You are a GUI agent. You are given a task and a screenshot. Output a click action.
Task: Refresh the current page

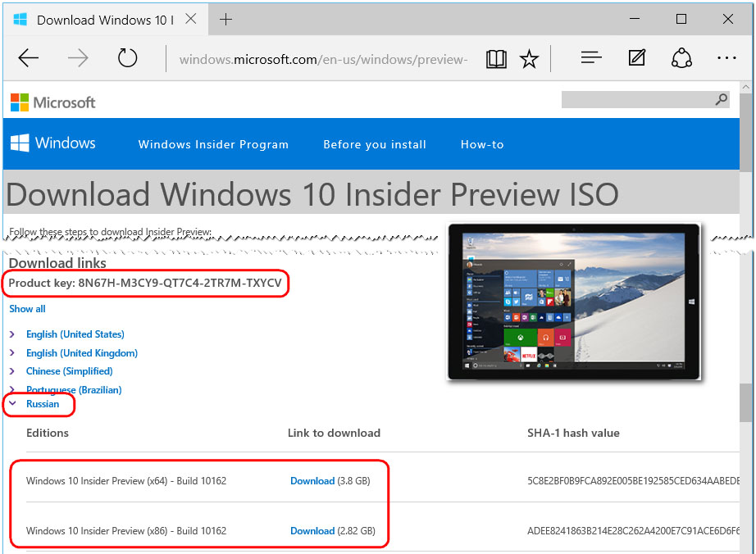[127, 58]
